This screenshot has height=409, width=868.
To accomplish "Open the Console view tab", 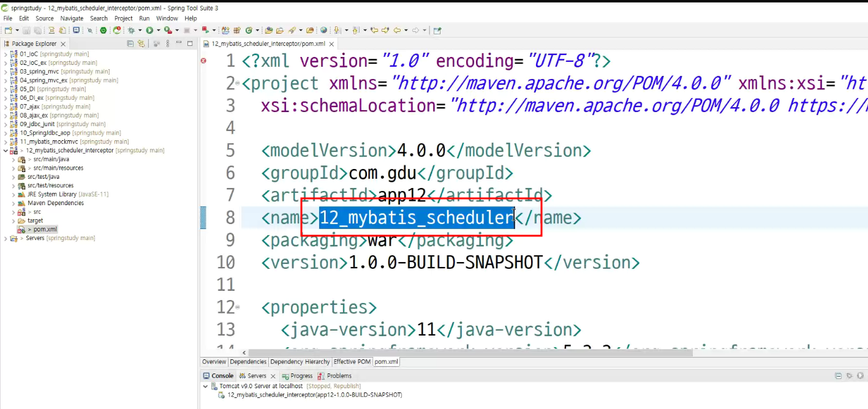I will pos(218,376).
